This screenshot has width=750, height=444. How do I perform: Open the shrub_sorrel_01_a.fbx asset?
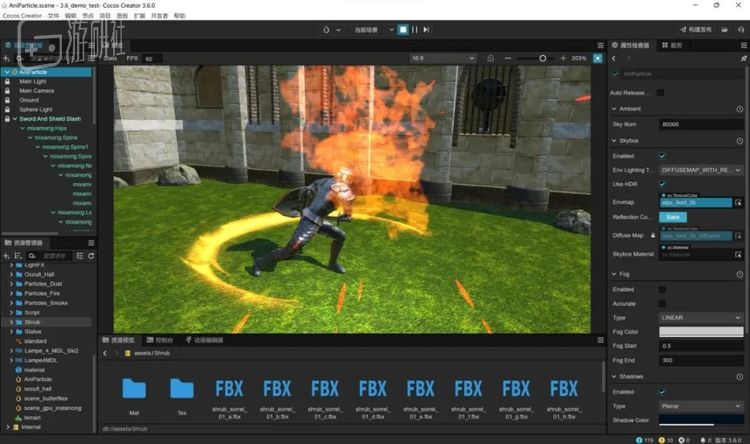(229, 395)
